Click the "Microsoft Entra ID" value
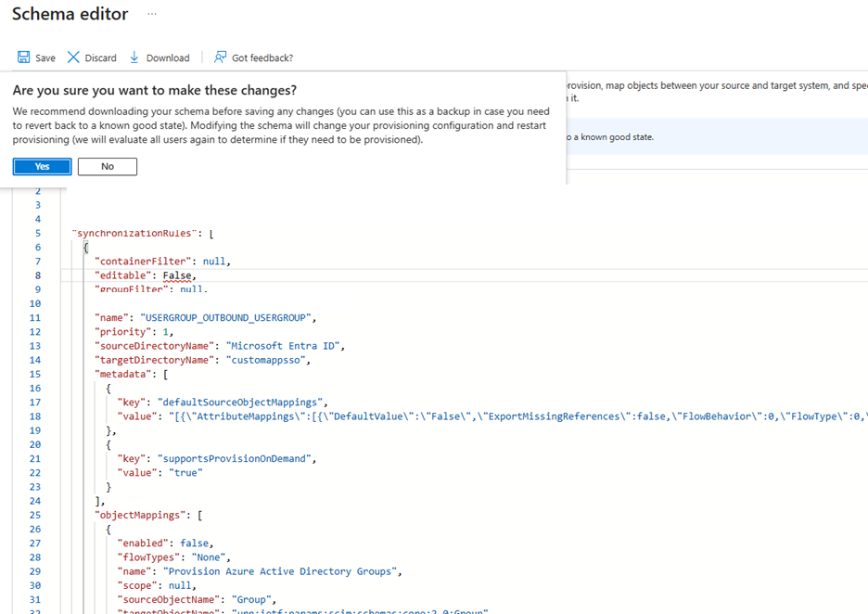 [x=283, y=346]
